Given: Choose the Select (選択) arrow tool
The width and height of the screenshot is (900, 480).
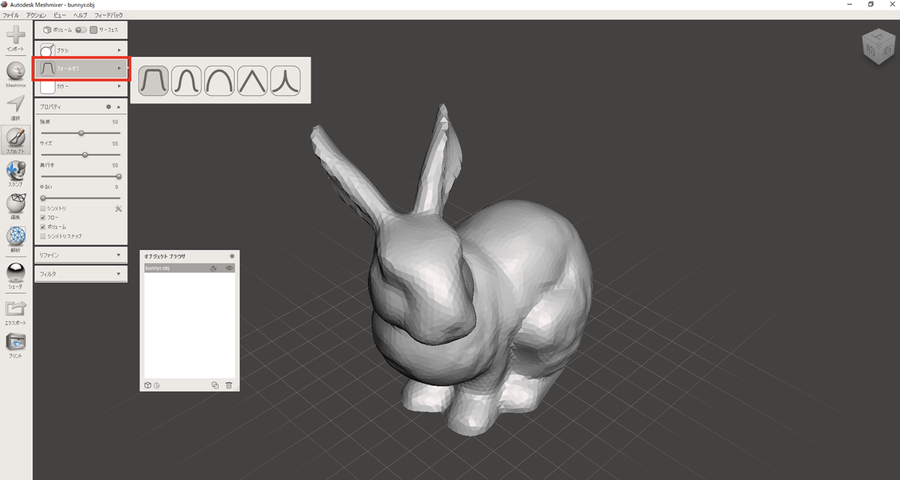Looking at the screenshot, I should point(16,105).
